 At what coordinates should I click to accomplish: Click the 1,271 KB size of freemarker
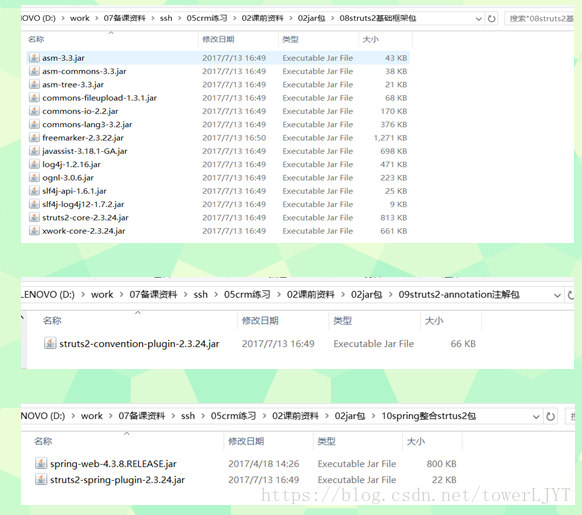[x=390, y=138]
